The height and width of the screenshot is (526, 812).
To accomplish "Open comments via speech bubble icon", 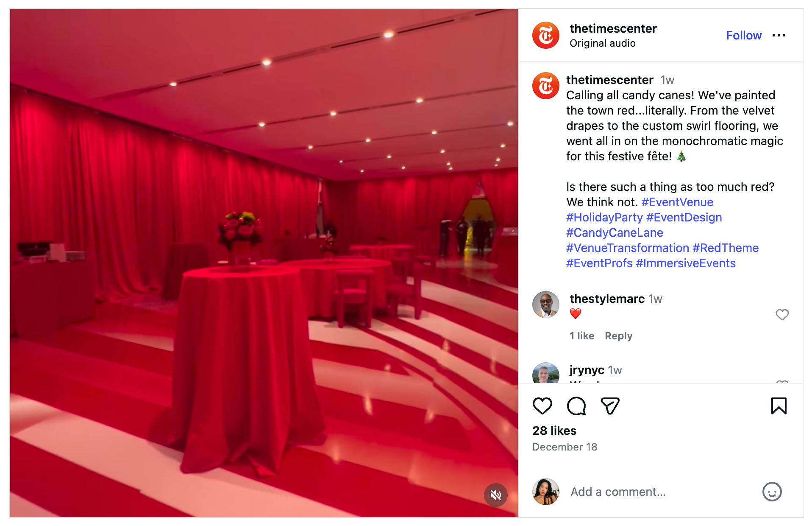I will coord(576,406).
